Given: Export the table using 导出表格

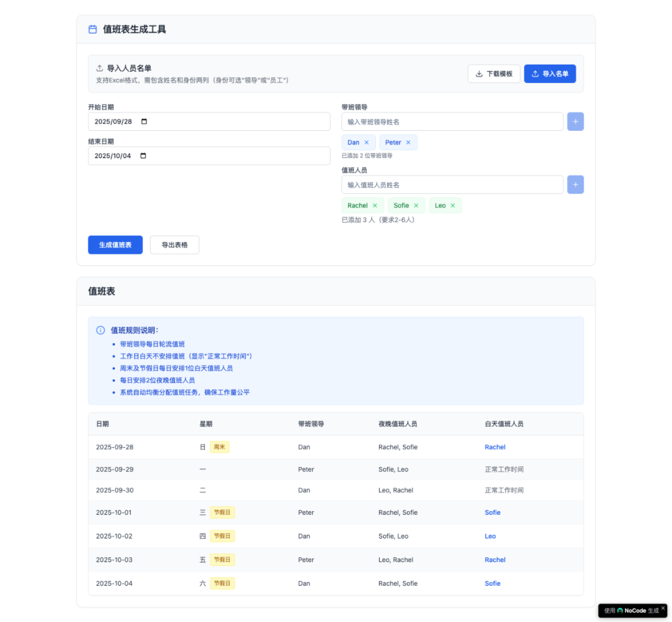Looking at the screenshot, I should [174, 245].
